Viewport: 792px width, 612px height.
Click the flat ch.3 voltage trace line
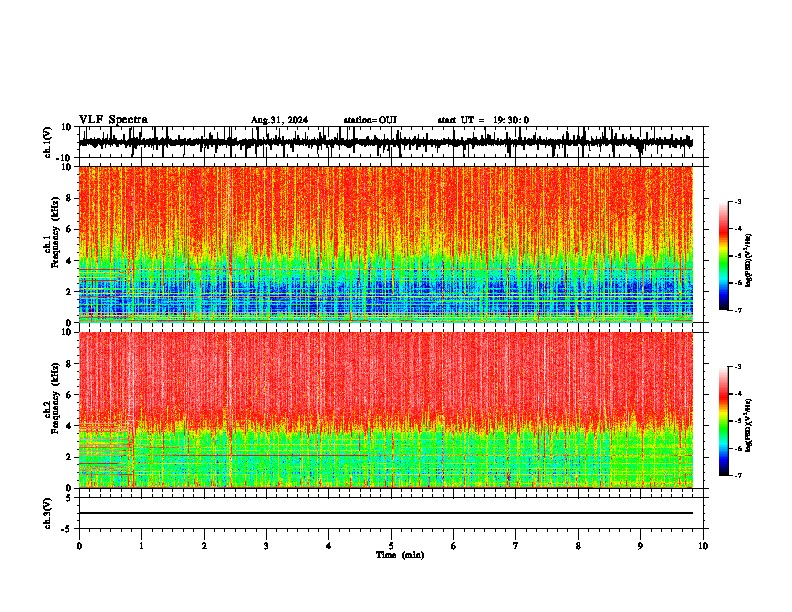coord(386,513)
